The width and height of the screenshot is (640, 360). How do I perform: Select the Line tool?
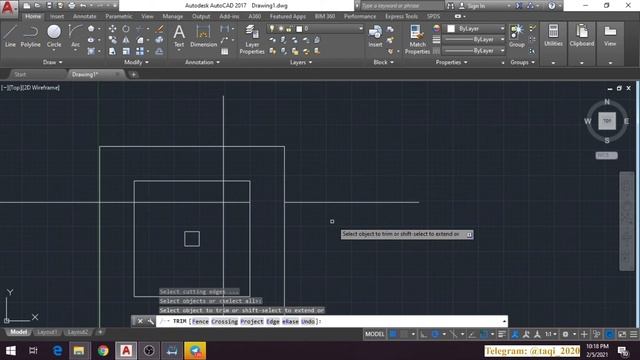10,36
